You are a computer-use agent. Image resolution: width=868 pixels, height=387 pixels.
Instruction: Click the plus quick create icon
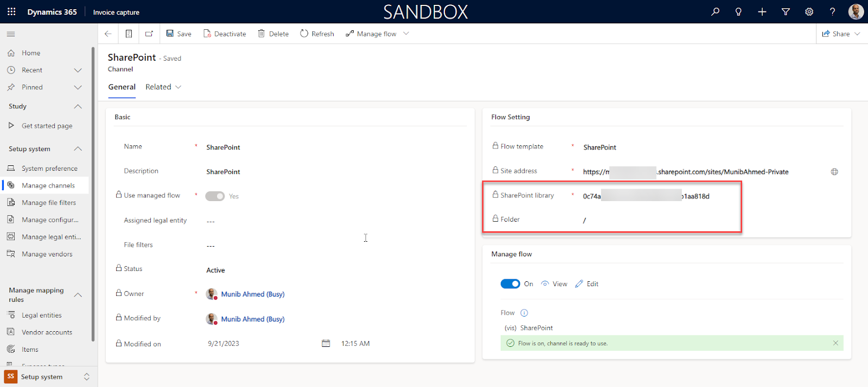(762, 11)
